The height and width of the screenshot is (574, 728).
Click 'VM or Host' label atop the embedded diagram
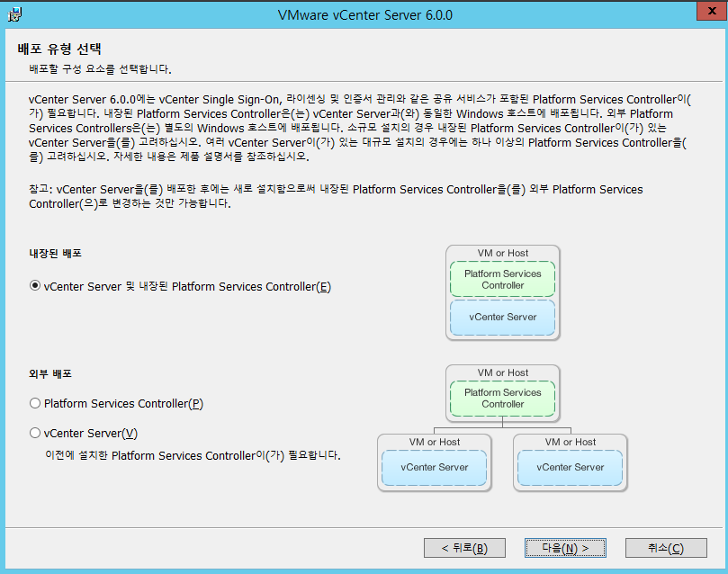pos(502,254)
